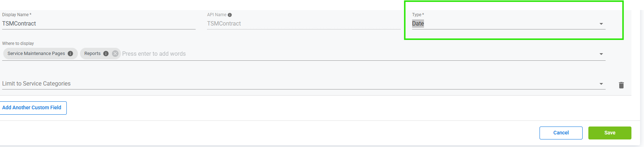Click the 'Type' field label
This screenshot has height=147, width=644.
point(417,15)
